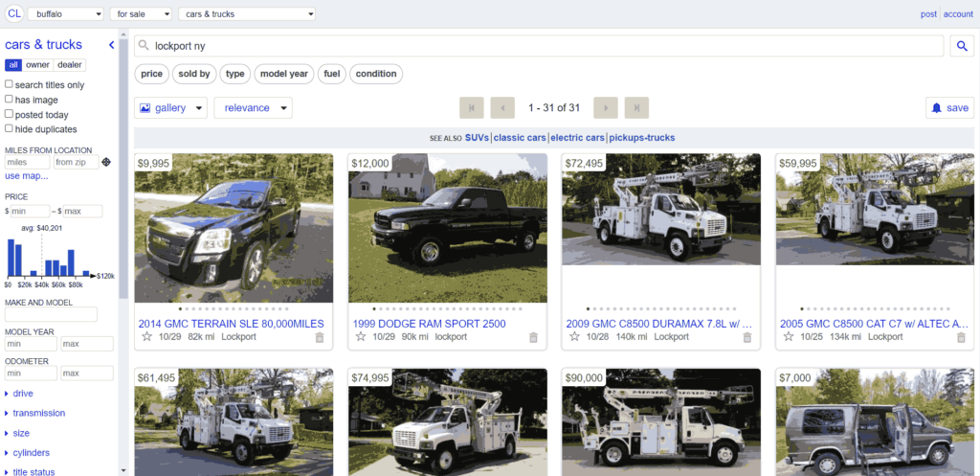
Task: Select the 'owner' seller filter
Action: click(x=37, y=65)
